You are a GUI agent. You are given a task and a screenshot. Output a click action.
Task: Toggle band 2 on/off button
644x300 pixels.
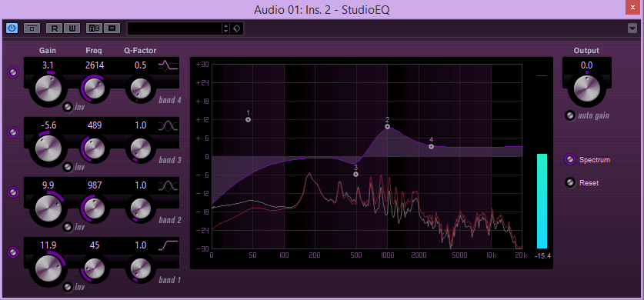tap(14, 192)
